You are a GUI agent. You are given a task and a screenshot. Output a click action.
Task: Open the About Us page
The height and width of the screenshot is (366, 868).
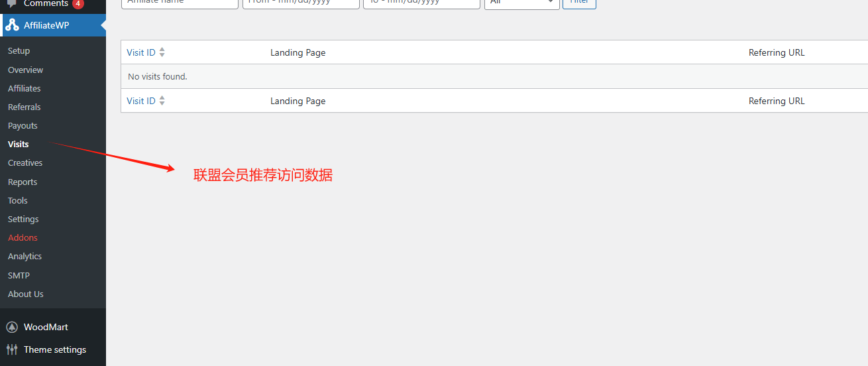pos(26,294)
